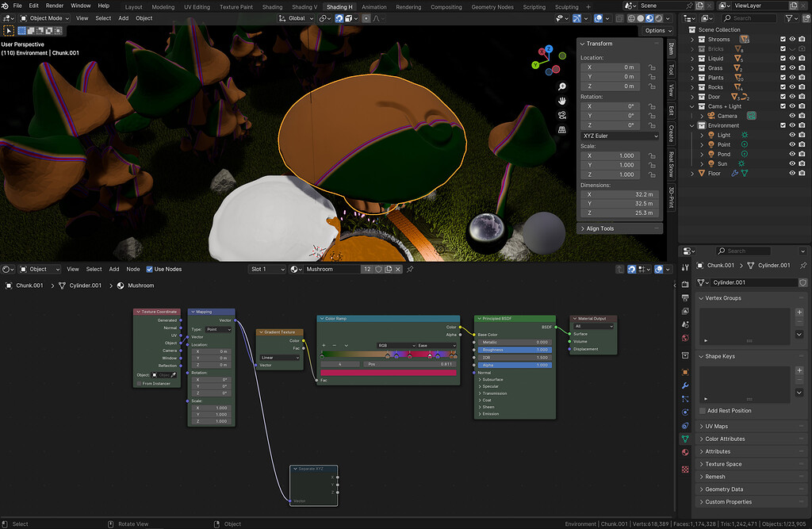
Task: Click the zoom magnifier icon beside the navigation gizmo
Action: point(563,86)
